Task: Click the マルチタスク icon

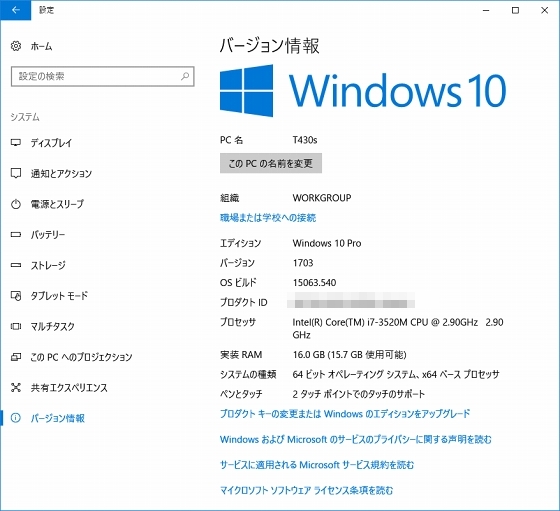Action: point(16,326)
